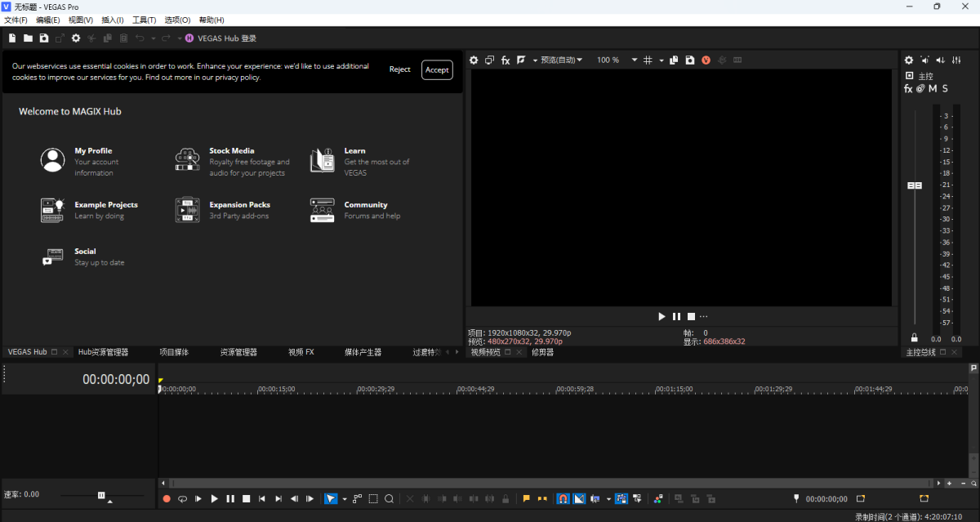This screenshot has height=522, width=980.
Task: Switch to 媒体产生器 tab
Action: 363,352
